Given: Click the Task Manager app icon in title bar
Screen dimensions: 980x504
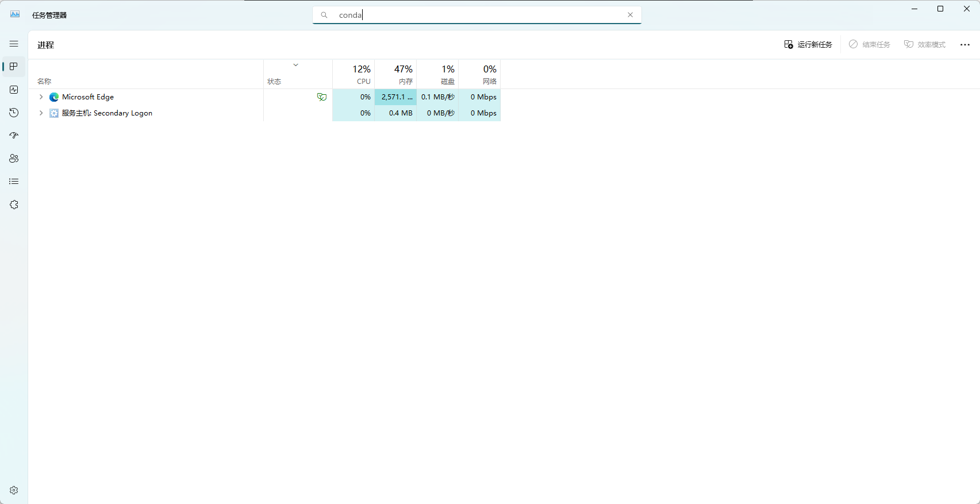Looking at the screenshot, I should 15,14.
